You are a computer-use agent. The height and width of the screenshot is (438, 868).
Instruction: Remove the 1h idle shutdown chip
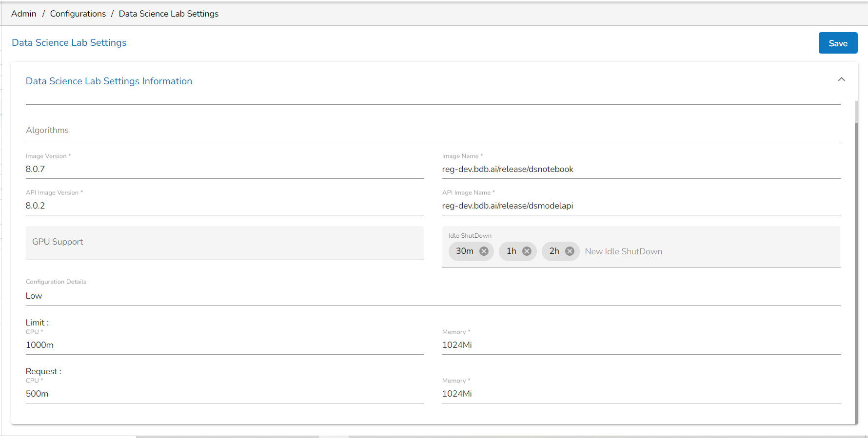[x=527, y=251]
